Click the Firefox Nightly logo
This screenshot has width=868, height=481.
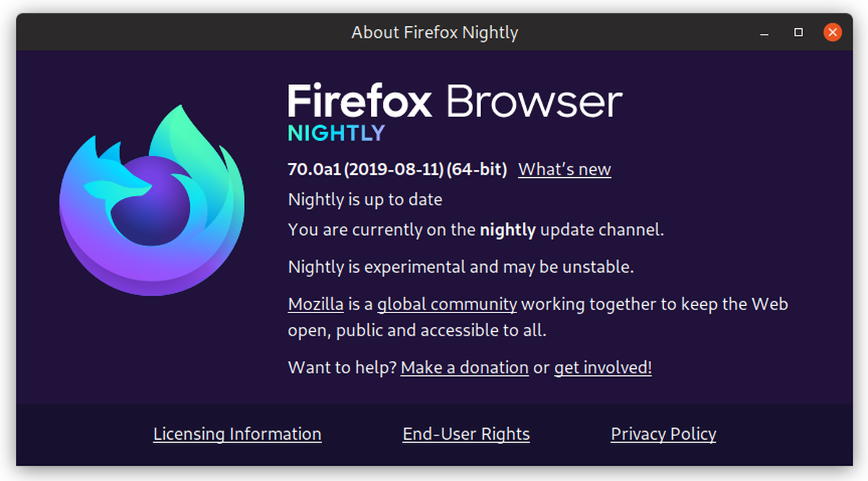click(152, 200)
